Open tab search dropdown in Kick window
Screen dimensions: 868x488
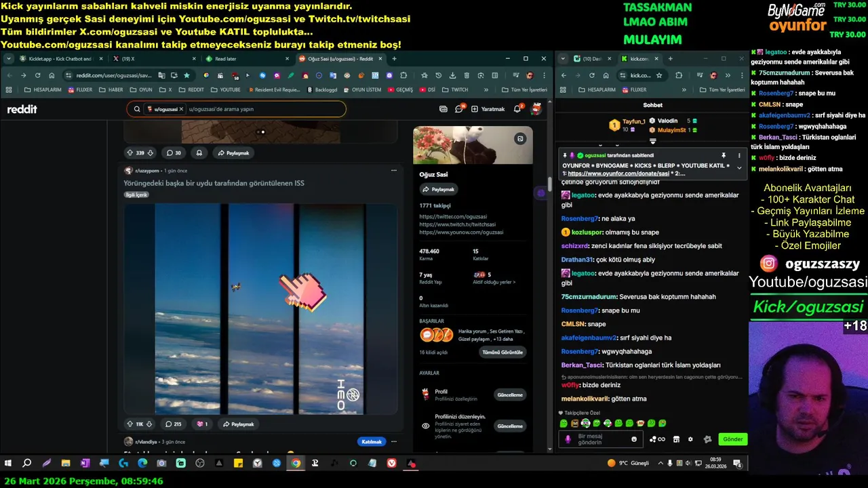coord(564,59)
